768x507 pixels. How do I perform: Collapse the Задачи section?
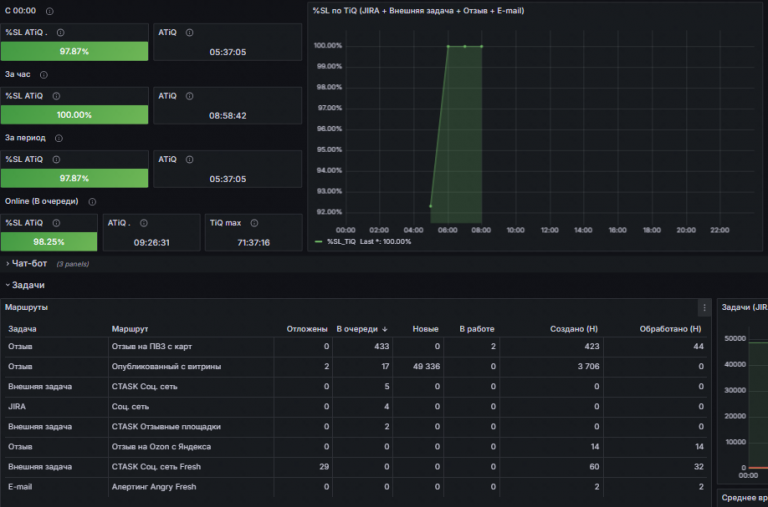pyautogui.click(x=25, y=285)
